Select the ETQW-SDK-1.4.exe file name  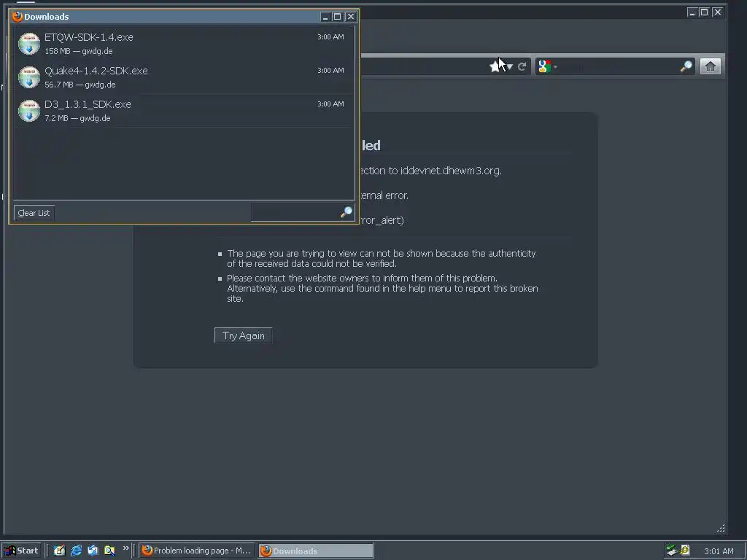point(88,37)
